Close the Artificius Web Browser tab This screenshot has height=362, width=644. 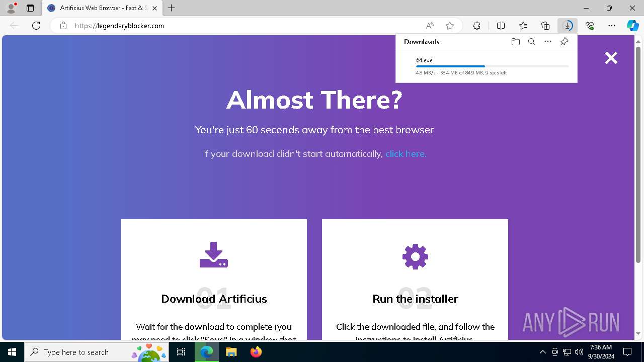[154, 8]
